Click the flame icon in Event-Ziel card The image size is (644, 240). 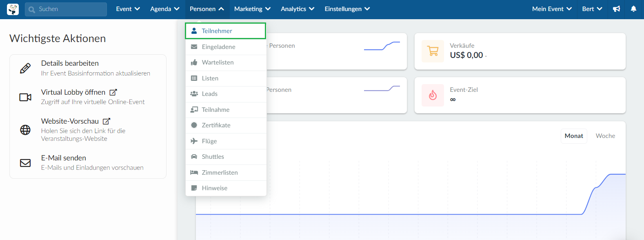(x=433, y=95)
